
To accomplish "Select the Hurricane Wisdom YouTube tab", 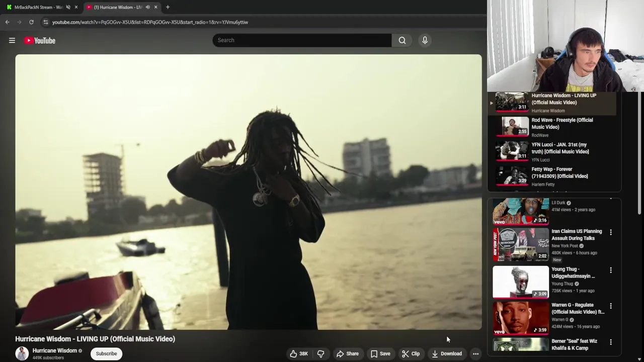I will 118,7.
